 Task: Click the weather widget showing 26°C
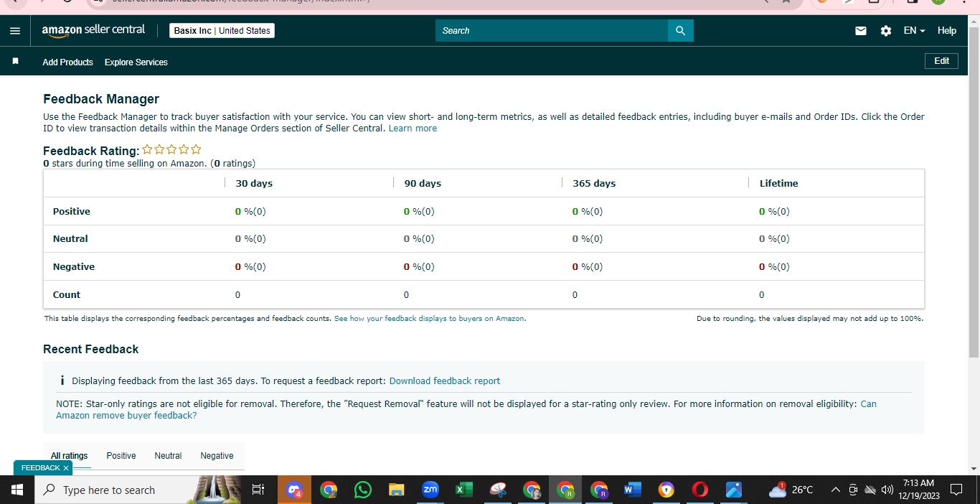(791, 490)
